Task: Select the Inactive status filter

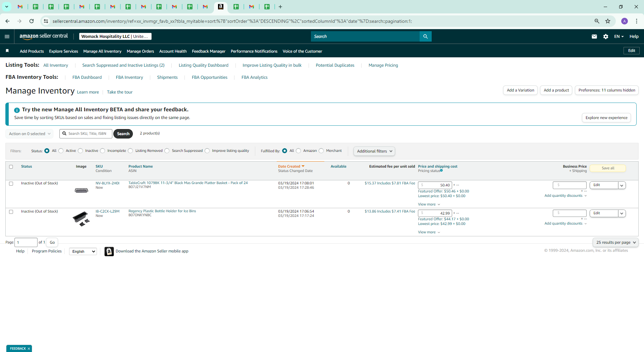Action: coord(80,151)
